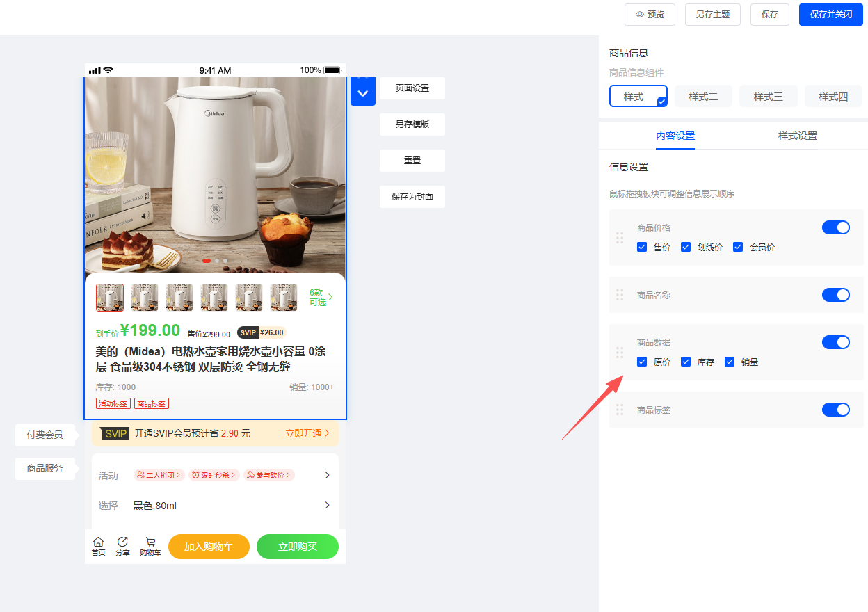This screenshot has width=868, height=612.
Task: Click the SVIP ¥26.00 price badge
Action: [262, 332]
